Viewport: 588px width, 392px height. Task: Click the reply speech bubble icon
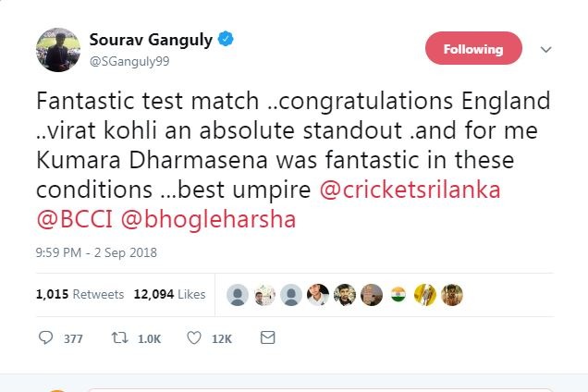[45, 338]
